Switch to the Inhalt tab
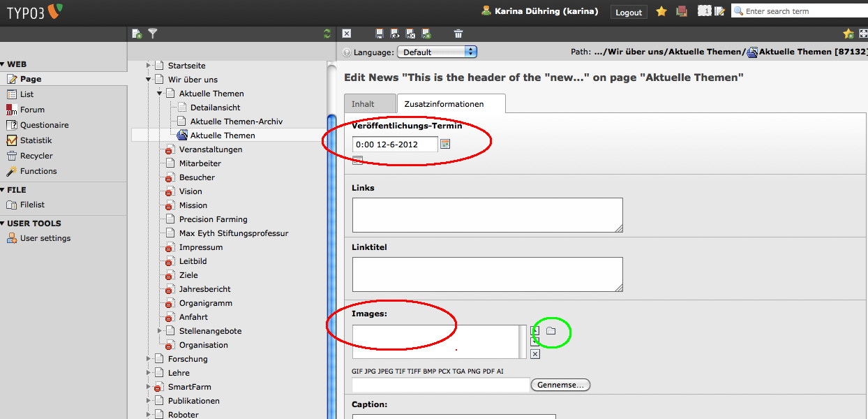This screenshot has width=868, height=419. tap(363, 104)
